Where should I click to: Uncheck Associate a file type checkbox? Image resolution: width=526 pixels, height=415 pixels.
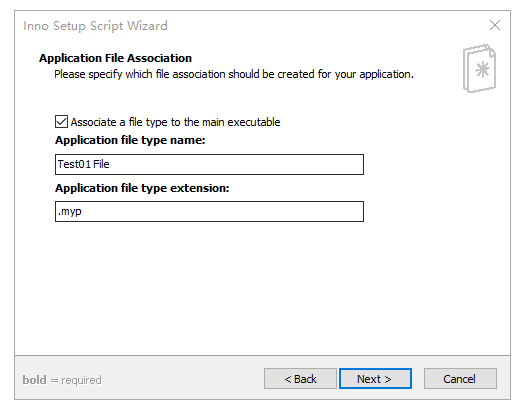point(61,121)
